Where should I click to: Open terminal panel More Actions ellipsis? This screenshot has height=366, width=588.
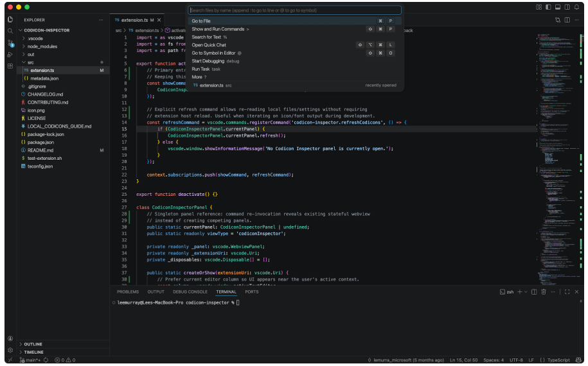(553, 292)
